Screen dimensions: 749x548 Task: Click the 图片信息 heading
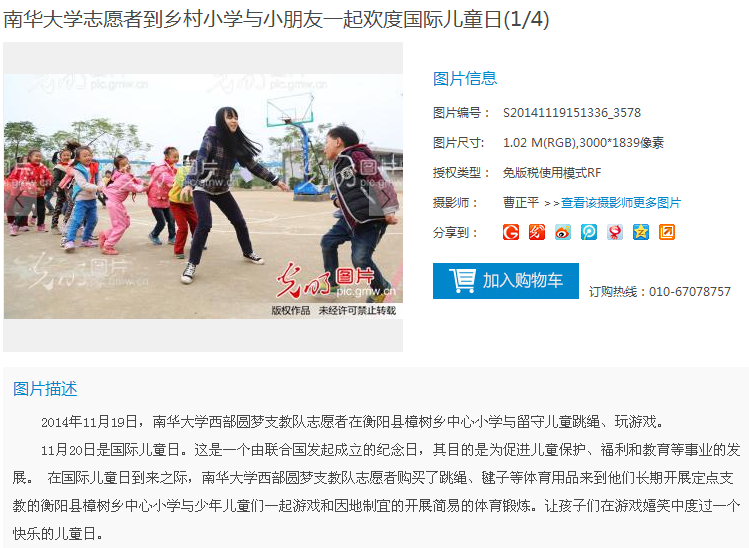tap(465, 78)
